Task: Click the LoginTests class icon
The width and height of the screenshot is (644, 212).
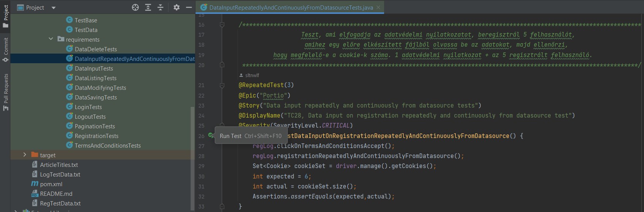Action: (69, 106)
